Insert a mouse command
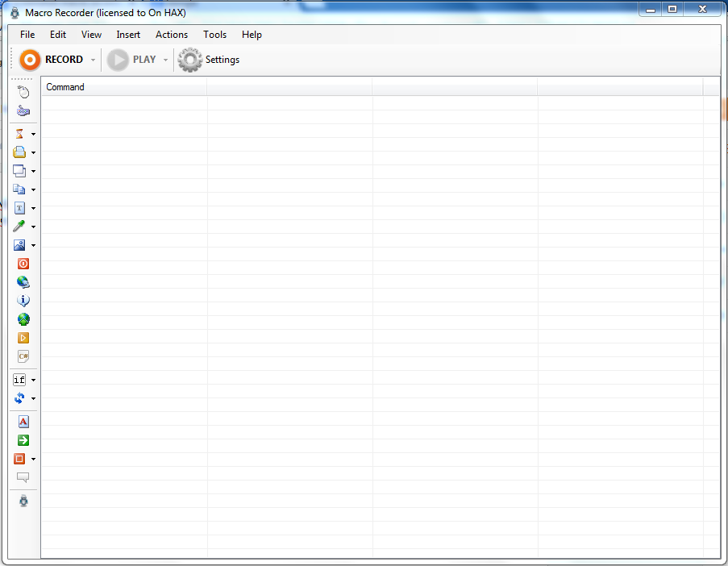728x566 pixels. tap(23, 92)
